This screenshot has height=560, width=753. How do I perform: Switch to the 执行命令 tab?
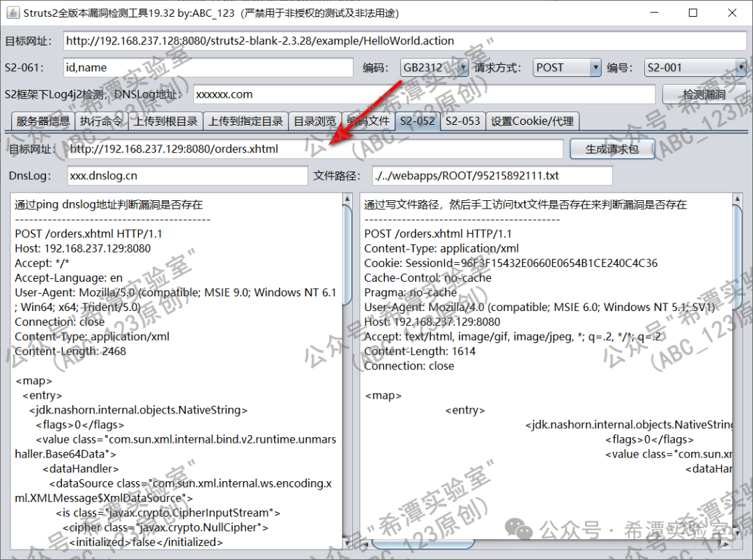click(101, 121)
